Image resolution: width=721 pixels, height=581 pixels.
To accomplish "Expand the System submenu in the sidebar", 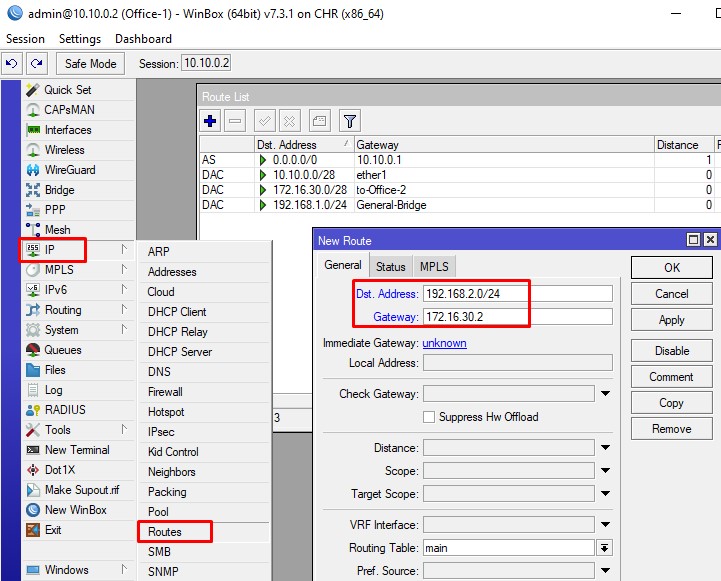I will [79, 330].
